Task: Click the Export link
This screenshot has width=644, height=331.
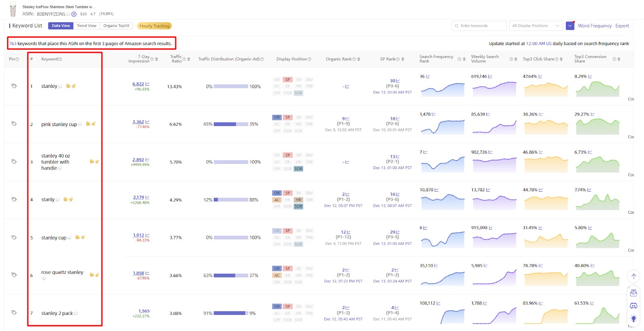Action: (x=622, y=26)
